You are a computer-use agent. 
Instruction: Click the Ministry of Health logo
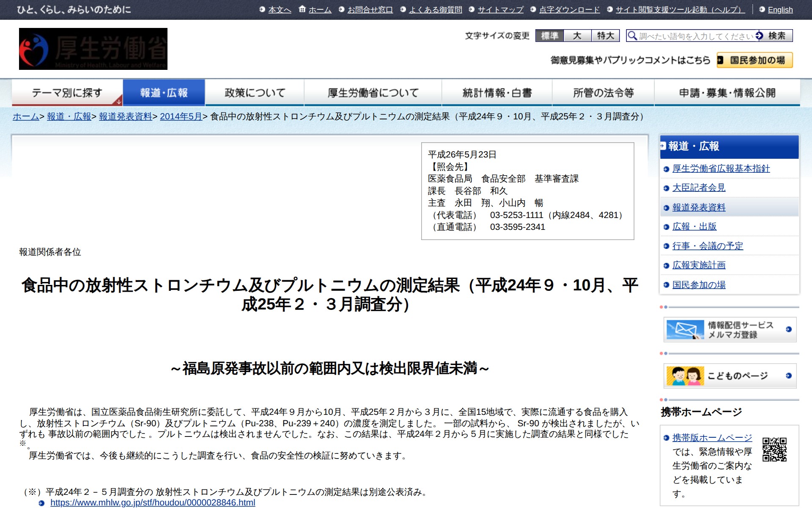click(x=93, y=49)
